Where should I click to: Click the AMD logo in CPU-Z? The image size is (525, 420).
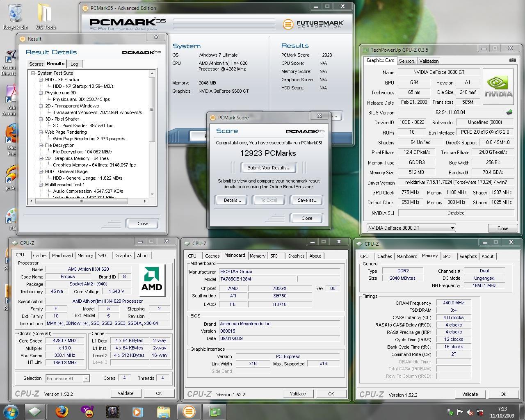(152, 280)
